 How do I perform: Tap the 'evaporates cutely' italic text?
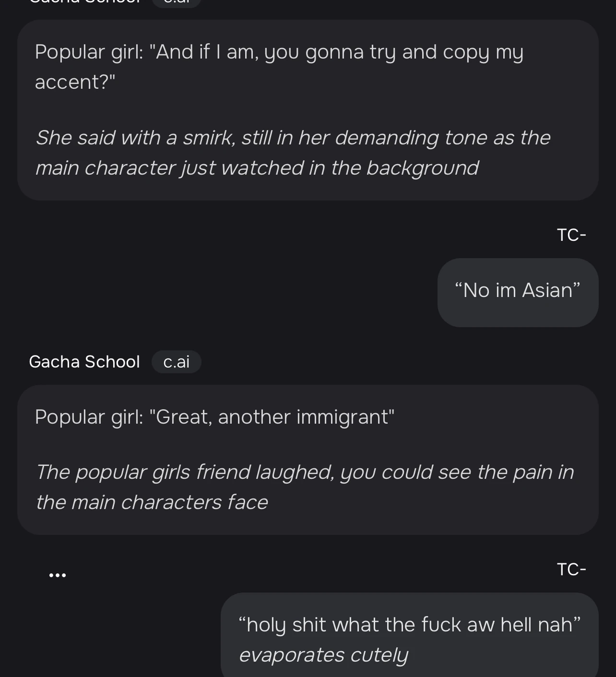323,653
